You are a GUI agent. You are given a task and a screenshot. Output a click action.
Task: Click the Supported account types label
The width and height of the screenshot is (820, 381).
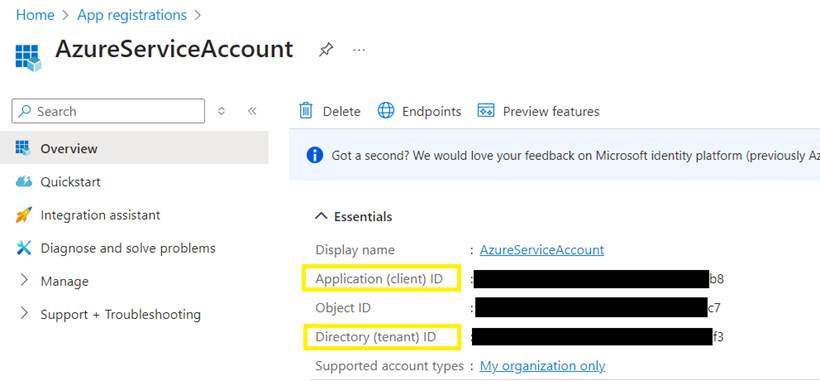(390, 366)
